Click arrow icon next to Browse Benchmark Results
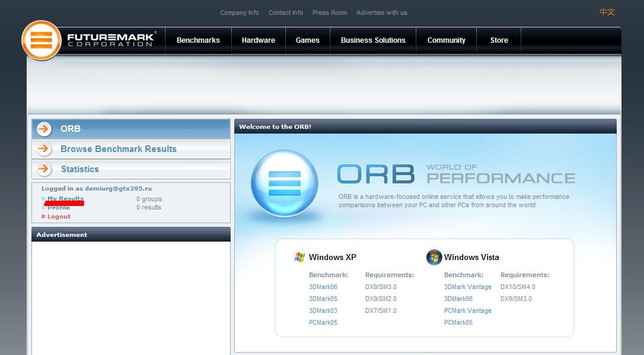The width and height of the screenshot is (644, 355). [44, 149]
